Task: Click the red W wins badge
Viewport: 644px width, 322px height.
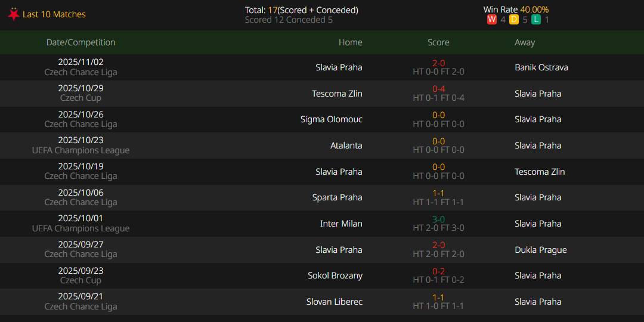Action: click(x=492, y=20)
